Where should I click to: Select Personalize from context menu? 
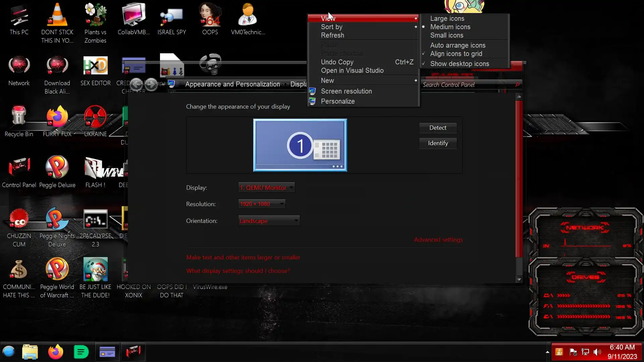click(338, 101)
